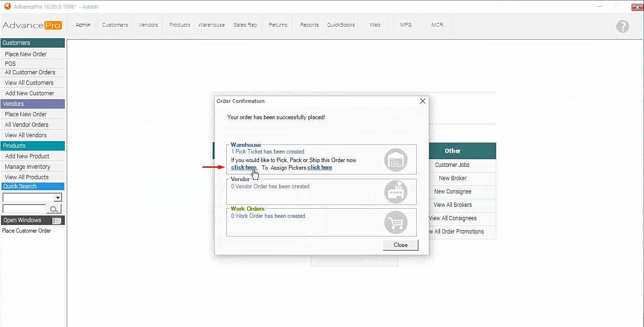
Task: Click the Quick Search magnifier icon
Action: 54,209
